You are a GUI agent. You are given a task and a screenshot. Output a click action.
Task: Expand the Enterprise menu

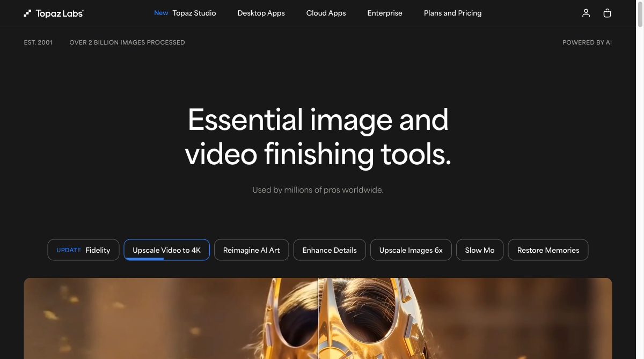[x=384, y=13]
